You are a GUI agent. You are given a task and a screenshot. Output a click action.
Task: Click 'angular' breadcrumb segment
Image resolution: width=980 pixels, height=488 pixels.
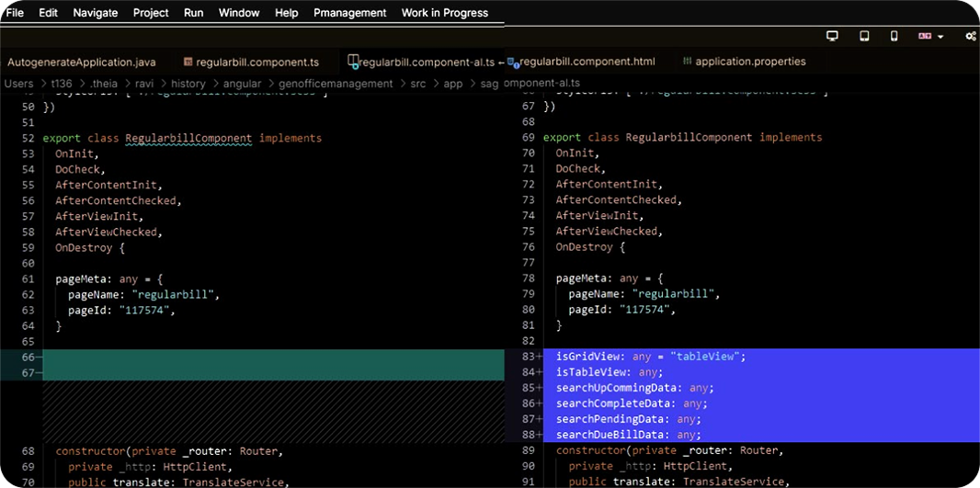[x=243, y=83]
